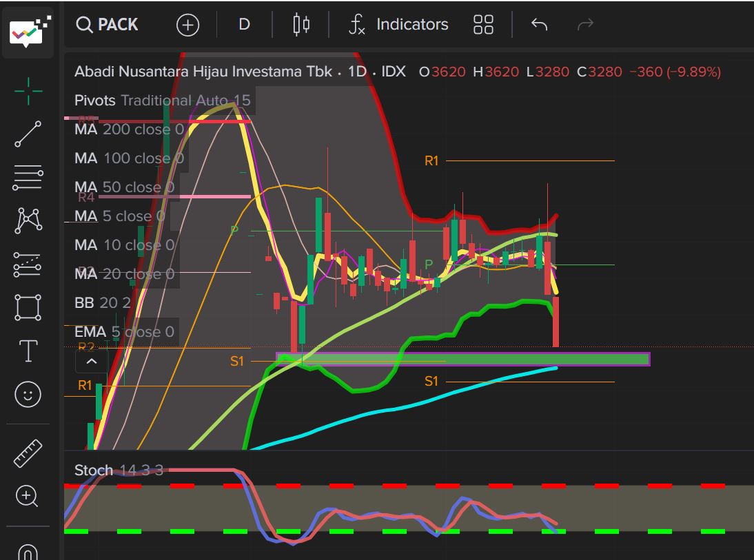Viewport: 754px width, 560px height.
Task: Select the Stoch 14 3 3 legend
Action: (x=119, y=470)
